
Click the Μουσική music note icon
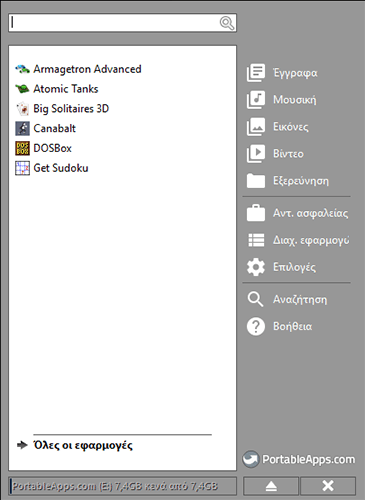click(x=256, y=100)
